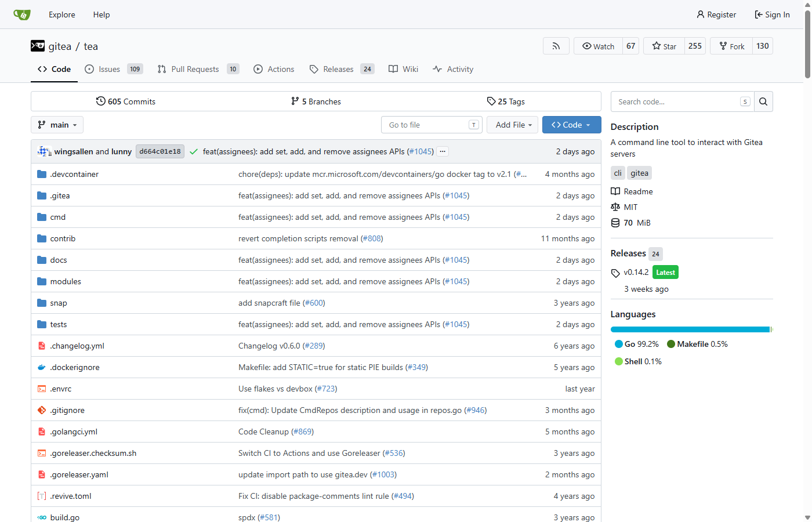Click the forks count 130
The width and height of the screenshot is (812, 522).
[763, 46]
